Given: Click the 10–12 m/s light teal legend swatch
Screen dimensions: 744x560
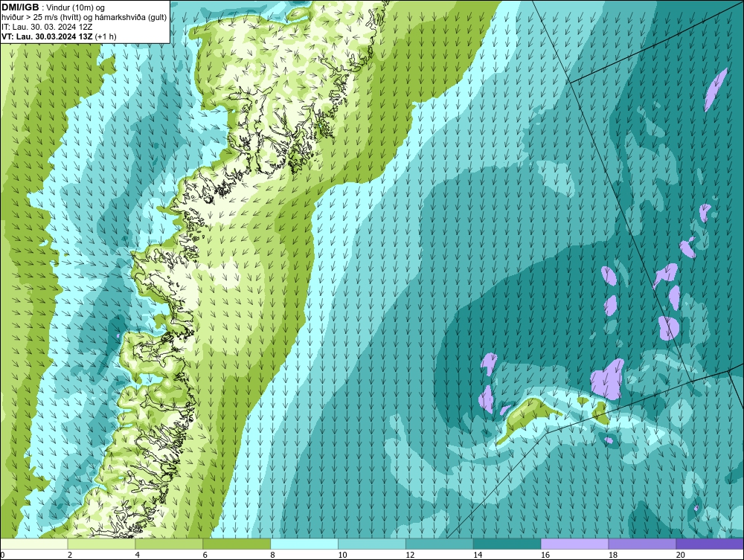Looking at the screenshot, I should tap(372, 544).
